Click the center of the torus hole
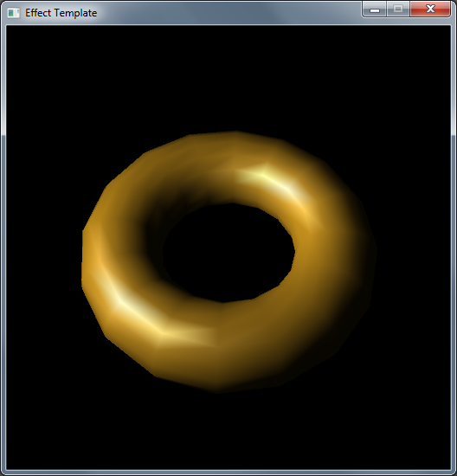The width and height of the screenshot is (457, 476). pos(228,253)
